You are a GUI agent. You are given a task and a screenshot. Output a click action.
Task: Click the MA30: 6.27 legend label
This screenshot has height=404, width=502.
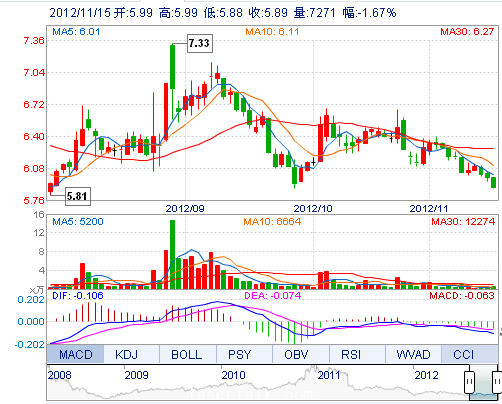[x=467, y=32]
